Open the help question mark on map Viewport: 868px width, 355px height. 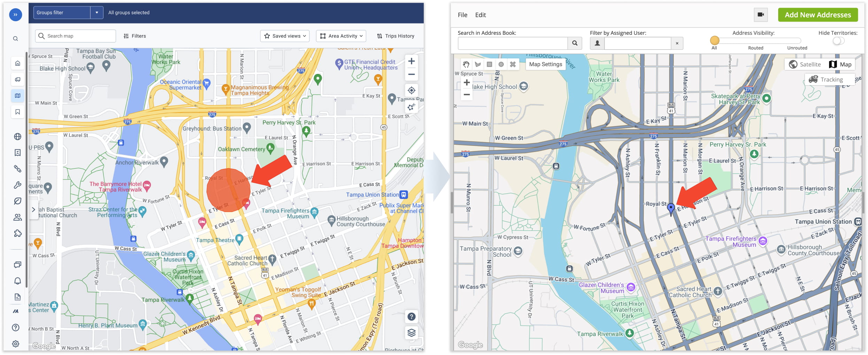pos(411,317)
